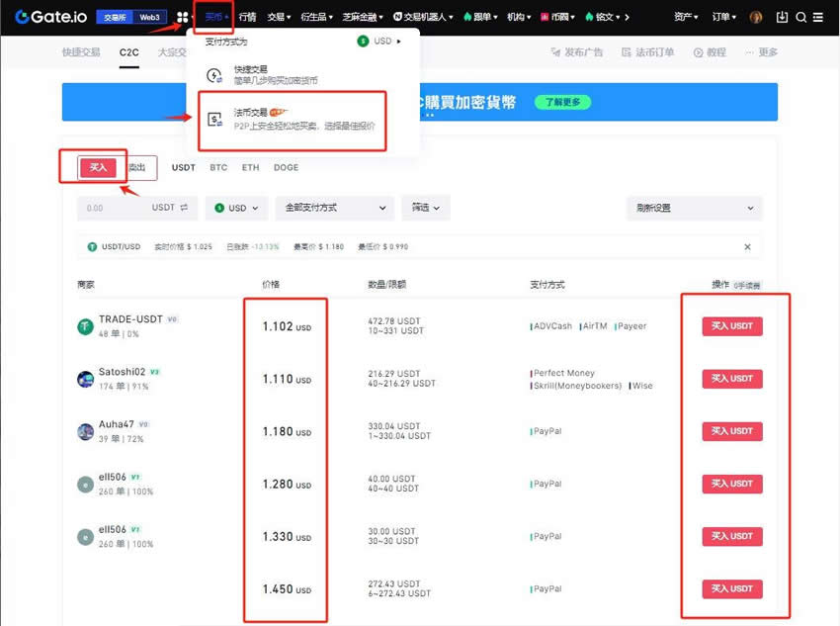The image size is (840, 626).
Task: Open the hamburger menu icon at top right
Action: click(818, 17)
